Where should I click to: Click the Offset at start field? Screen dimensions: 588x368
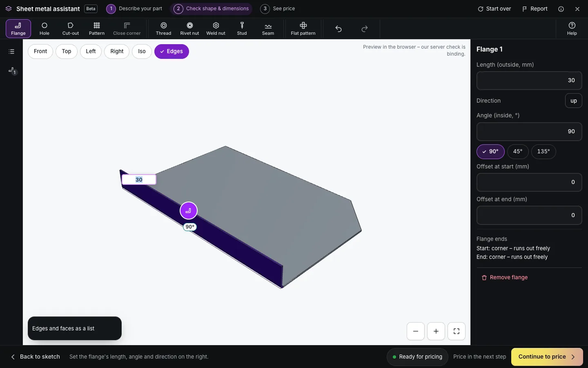tap(529, 182)
